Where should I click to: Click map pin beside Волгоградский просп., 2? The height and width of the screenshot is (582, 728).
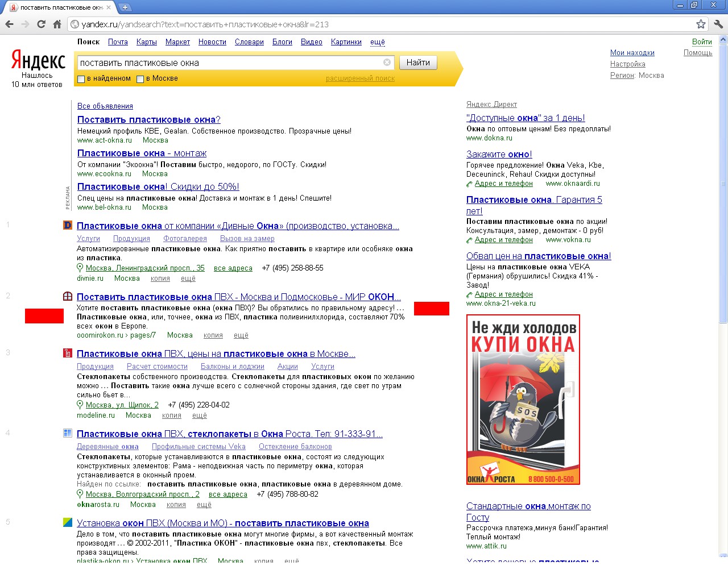(x=80, y=494)
